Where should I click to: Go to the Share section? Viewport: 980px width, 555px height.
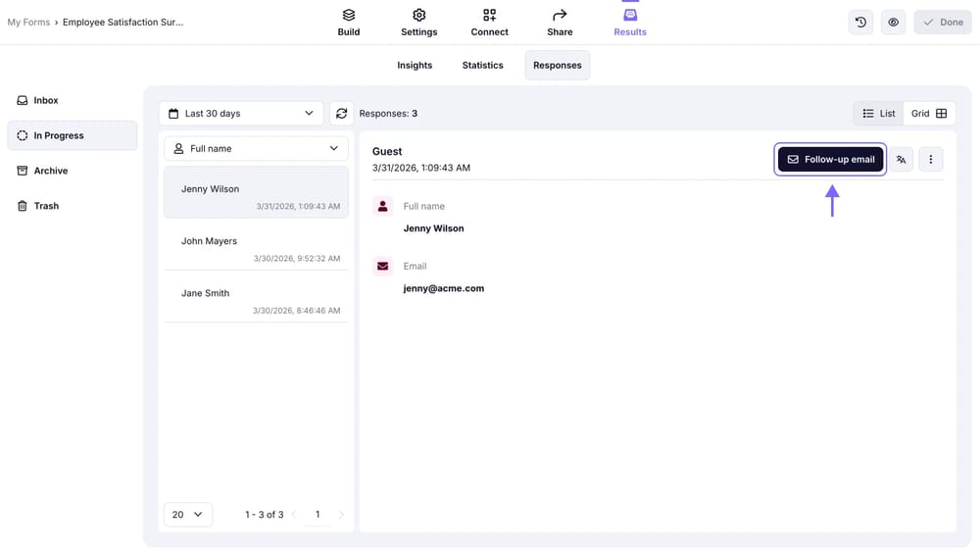(x=560, y=23)
